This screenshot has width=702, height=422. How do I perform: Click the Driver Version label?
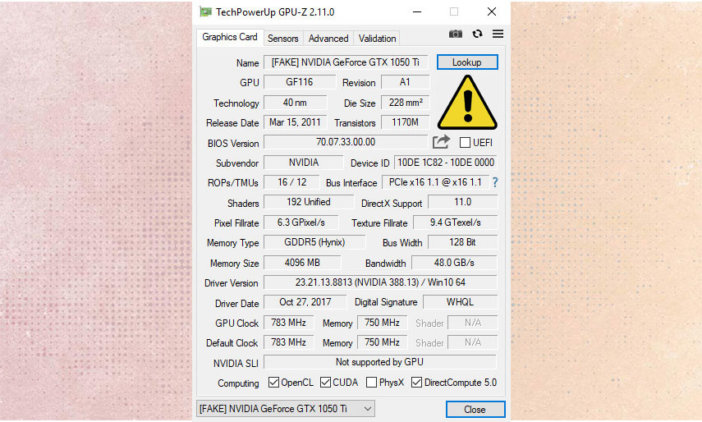231,283
